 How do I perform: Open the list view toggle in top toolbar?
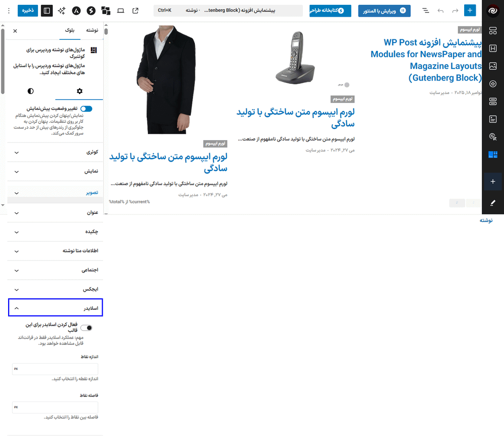tap(425, 10)
